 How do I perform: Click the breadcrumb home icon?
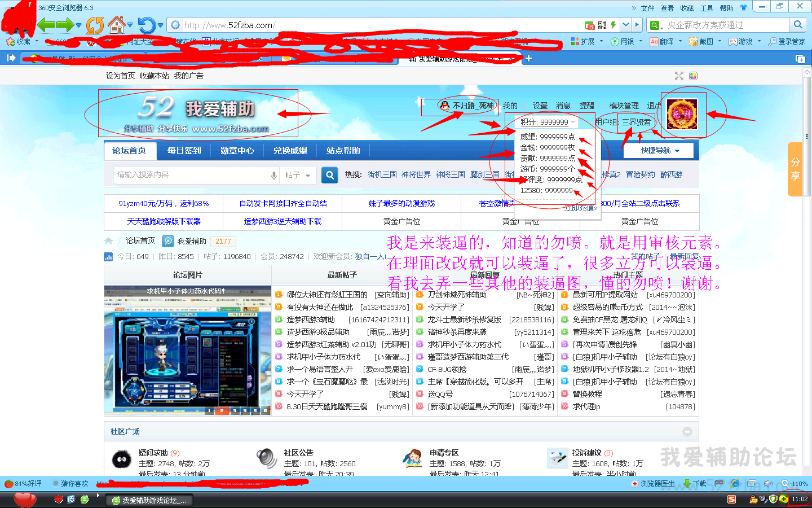point(108,241)
